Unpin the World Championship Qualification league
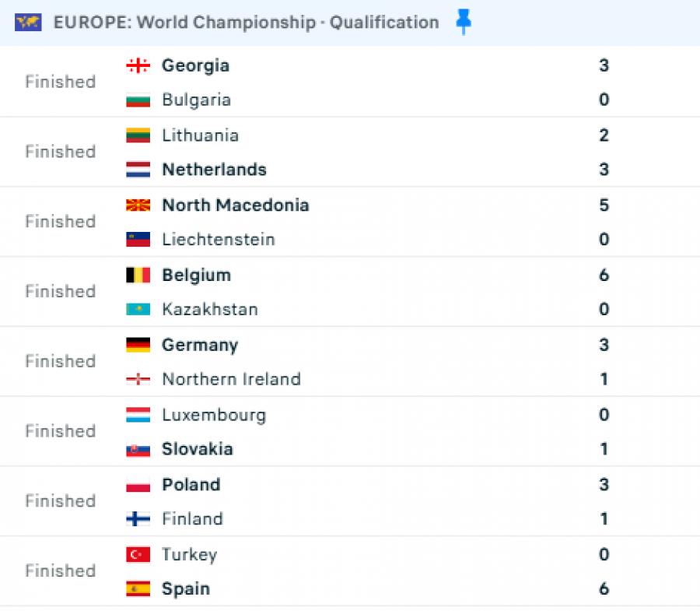 pos(464,22)
